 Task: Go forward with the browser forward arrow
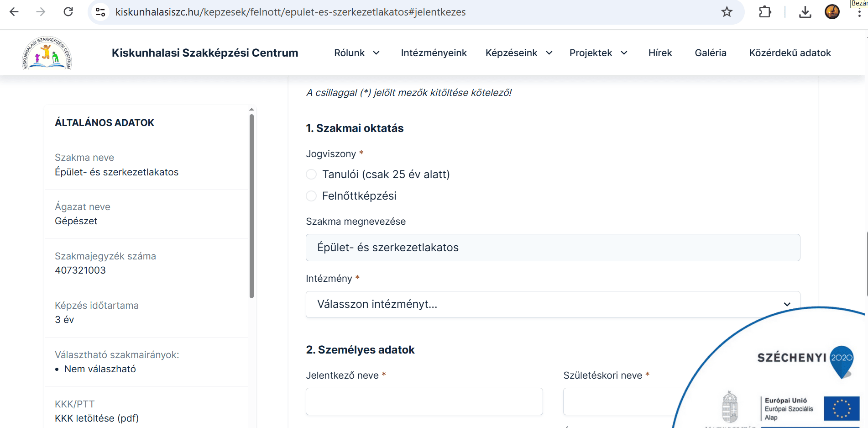pyautogui.click(x=41, y=12)
